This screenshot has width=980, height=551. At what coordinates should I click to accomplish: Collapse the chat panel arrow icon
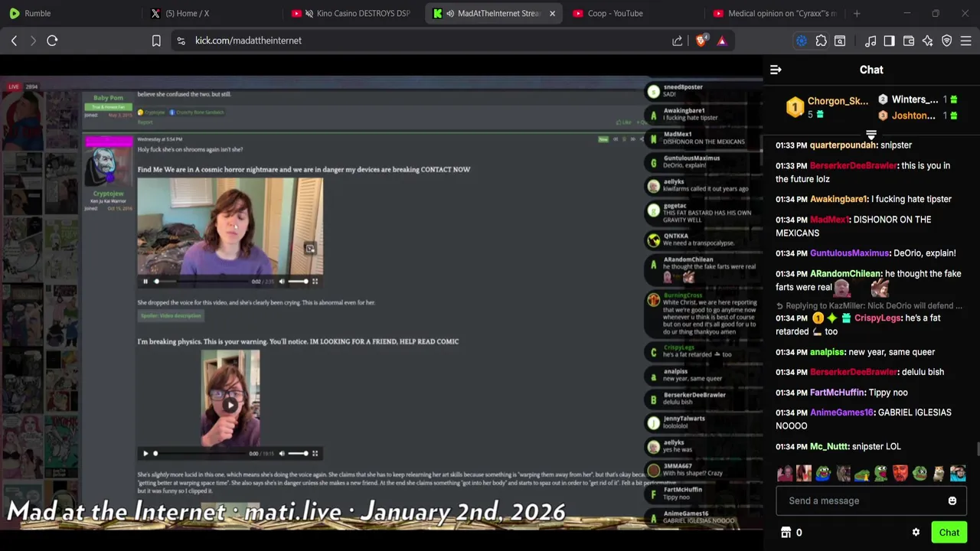click(x=776, y=70)
